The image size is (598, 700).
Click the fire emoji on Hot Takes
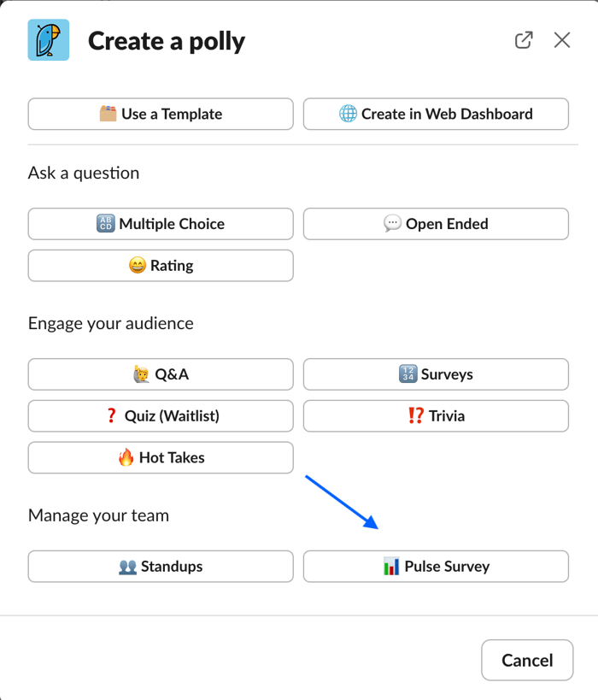click(x=126, y=457)
